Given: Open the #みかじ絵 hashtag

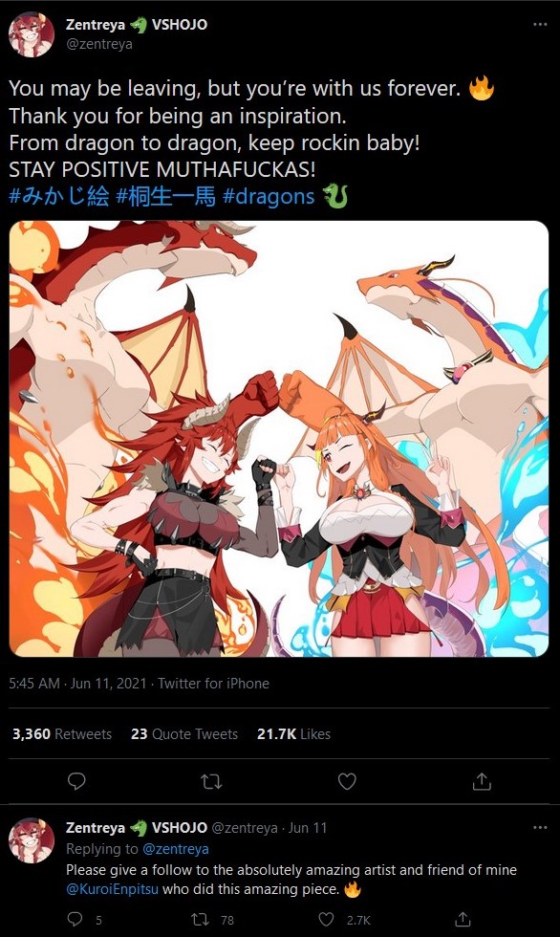Looking at the screenshot, I should [59, 197].
